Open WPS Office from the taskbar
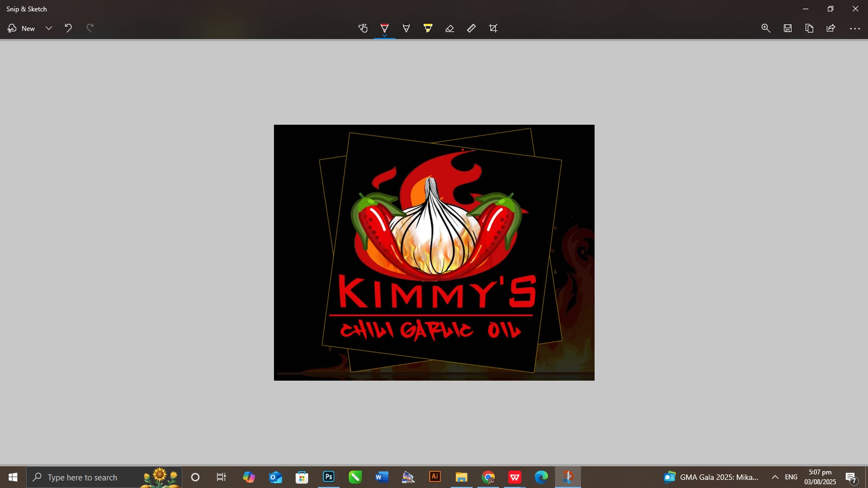This screenshot has width=868, height=488. tap(515, 477)
